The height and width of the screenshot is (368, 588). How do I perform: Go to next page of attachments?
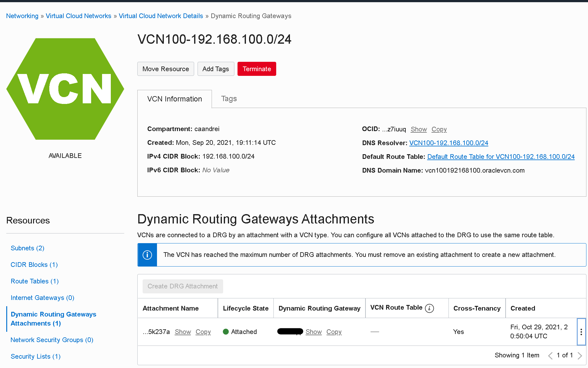pyautogui.click(x=580, y=356)
